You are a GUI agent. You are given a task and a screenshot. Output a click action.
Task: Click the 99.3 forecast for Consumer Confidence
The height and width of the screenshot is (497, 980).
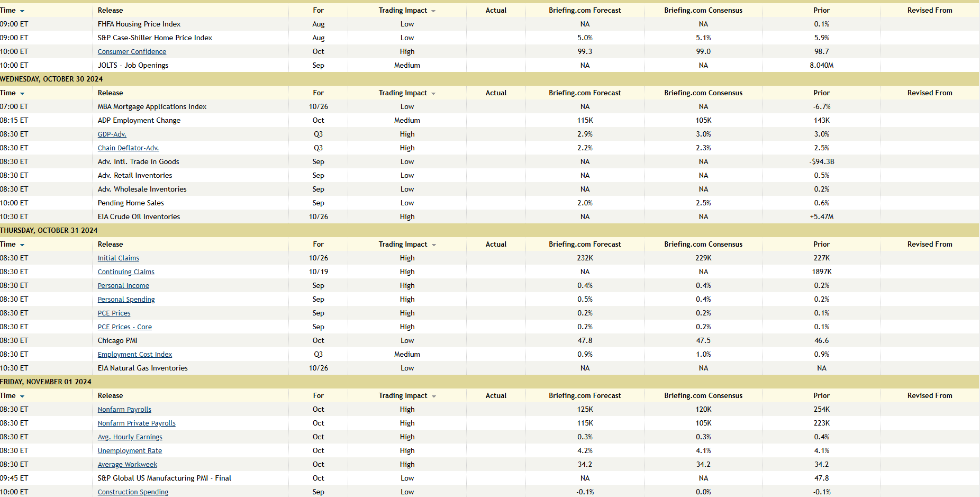[585, 51]
